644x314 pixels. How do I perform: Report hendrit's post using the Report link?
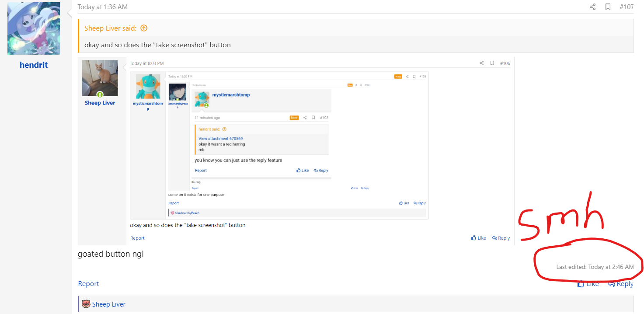(88, 284)
